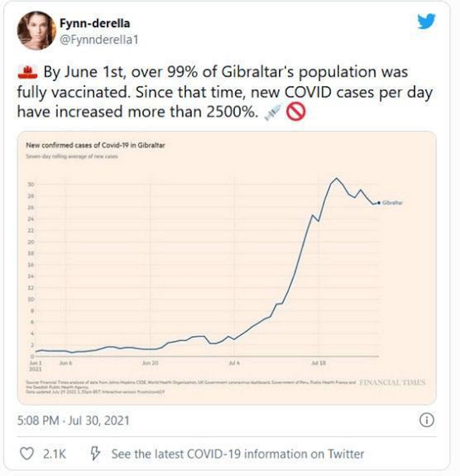This screenshot has width=460, height=476.
Task: Open the latest COVID-19 information link
Action: click(x=238, y=454)
